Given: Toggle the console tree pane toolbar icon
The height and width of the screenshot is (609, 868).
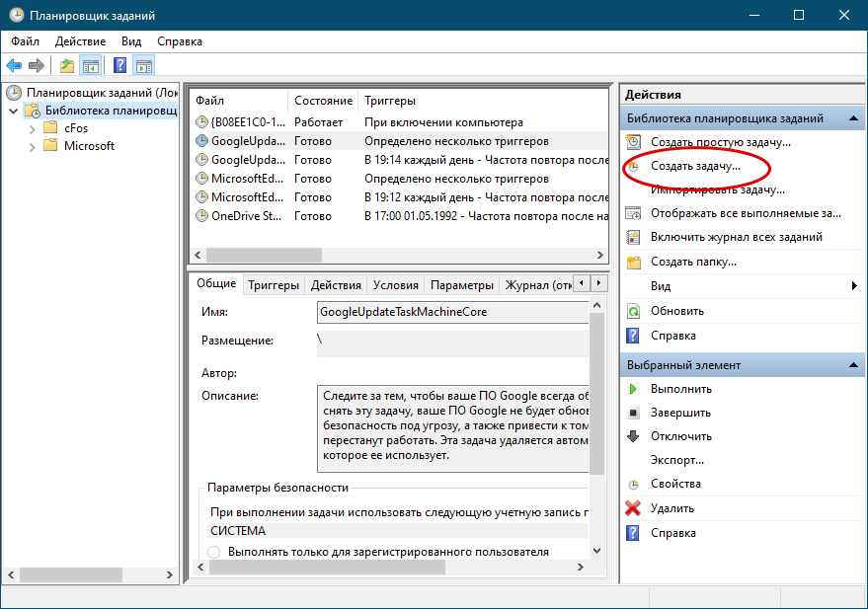Looking at the screenshot, I should 90,66.
